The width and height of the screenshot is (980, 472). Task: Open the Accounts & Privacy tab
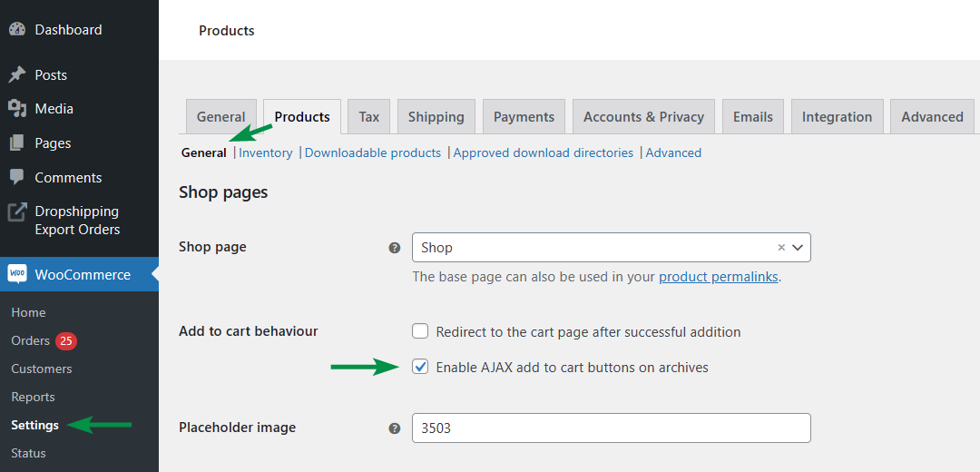point(643,117)
